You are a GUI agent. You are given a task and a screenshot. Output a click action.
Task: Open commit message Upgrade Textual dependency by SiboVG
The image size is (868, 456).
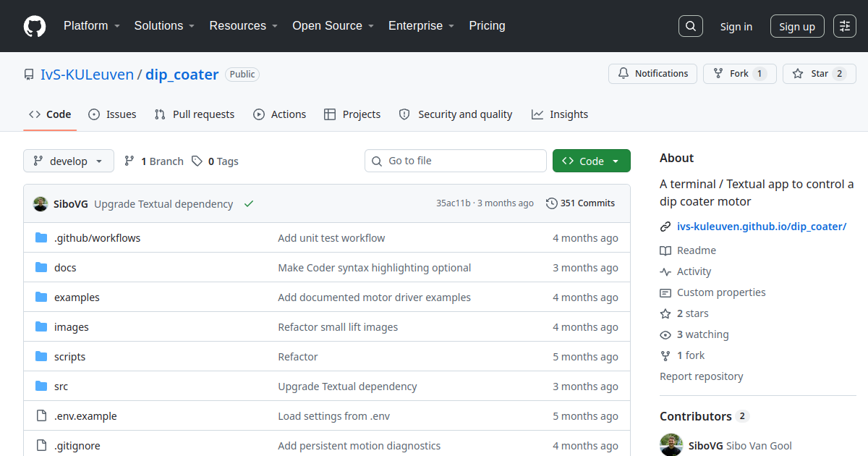163,204
